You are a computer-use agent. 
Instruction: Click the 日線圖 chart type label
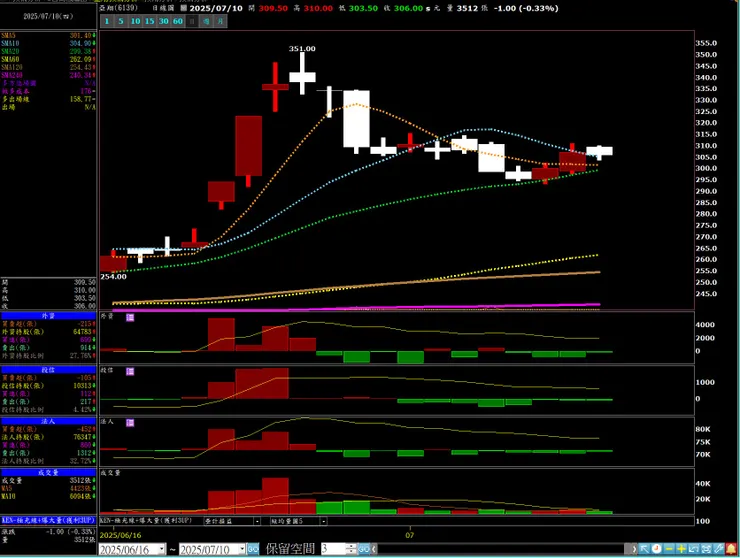tap(163, 8)
